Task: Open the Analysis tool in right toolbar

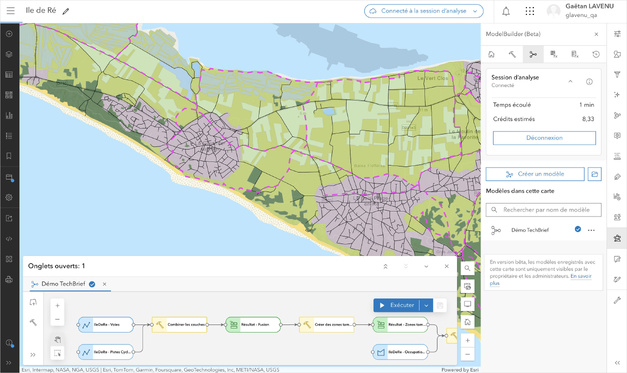Action: point(617,238)
